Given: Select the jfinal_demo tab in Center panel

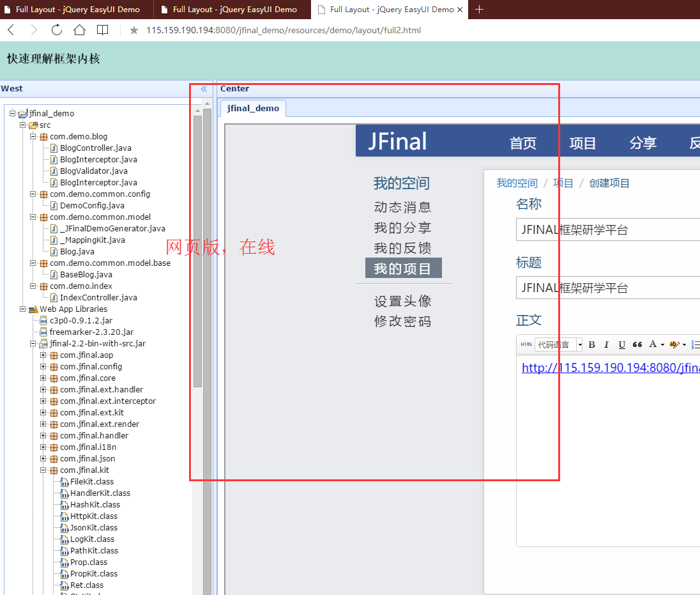Looking at the screenshot, I should coord(253,108).
